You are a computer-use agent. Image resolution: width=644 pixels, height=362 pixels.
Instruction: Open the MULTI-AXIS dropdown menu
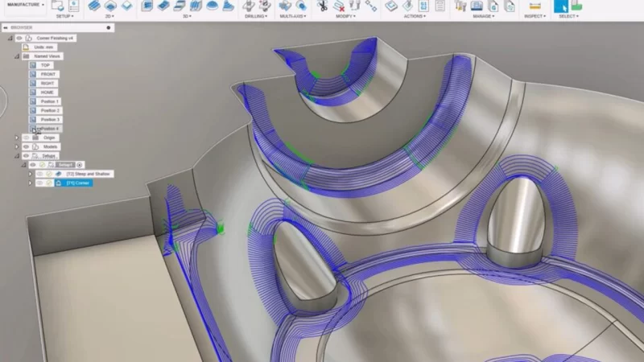tap(293, 16)
